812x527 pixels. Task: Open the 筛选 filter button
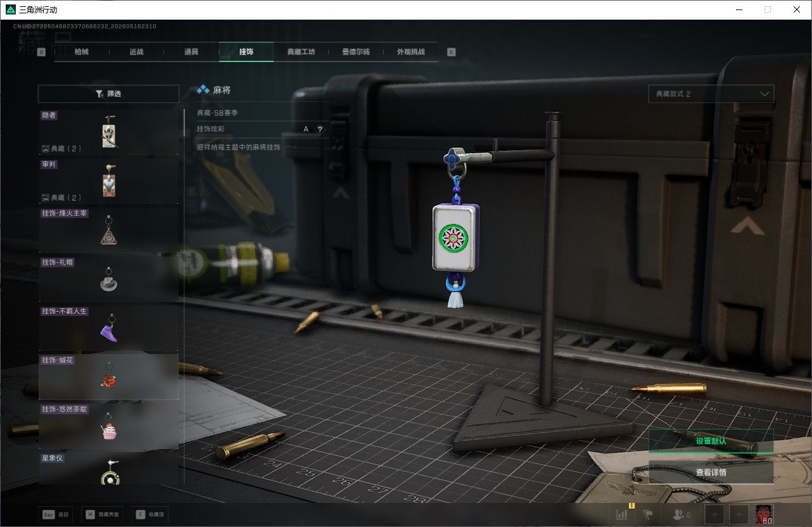[108, 94]
